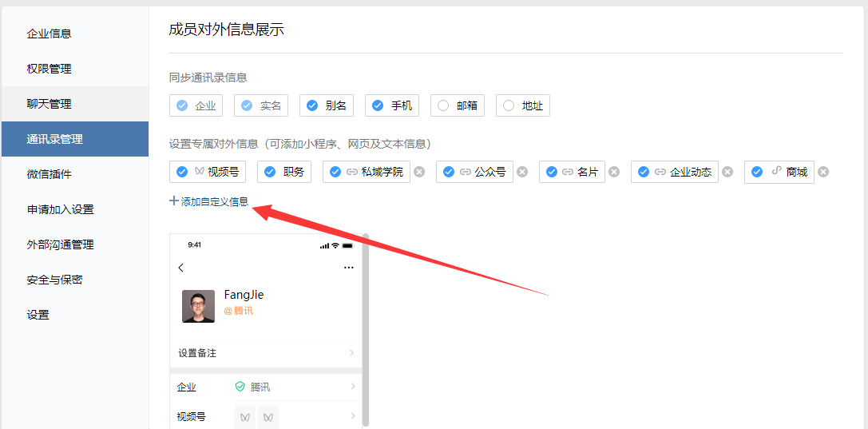The image size is (868, 429).
Task: Expand the 企业 腾讯 row chevron
Action: (353, 387)
